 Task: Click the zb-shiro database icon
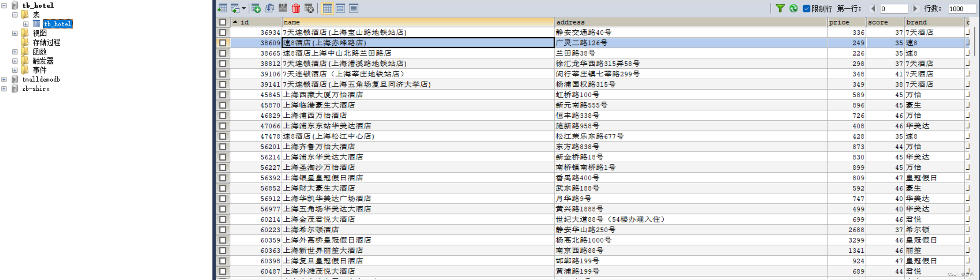15,88
